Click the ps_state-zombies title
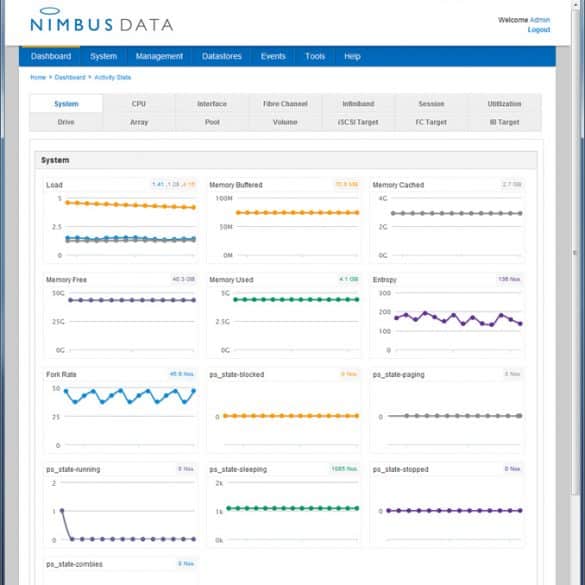Screen dimensions: 585x585 click(74, 564)
